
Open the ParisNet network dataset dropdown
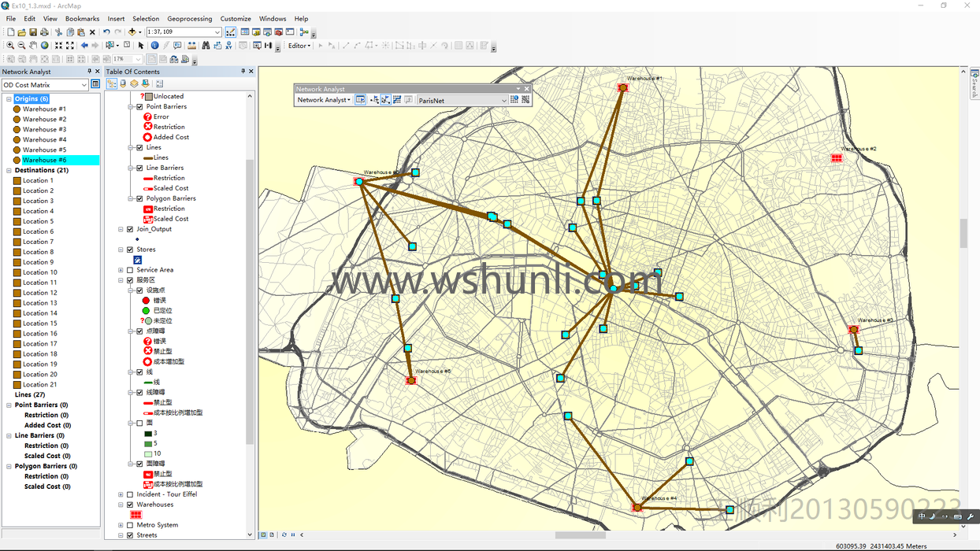(503, 101)
